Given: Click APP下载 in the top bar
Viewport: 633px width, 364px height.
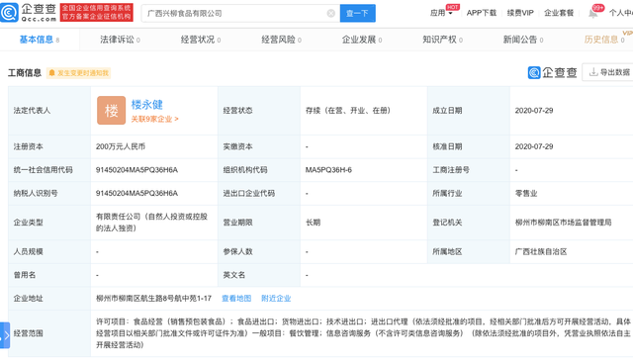Looking at the screenshot, I should click(482, 13).
